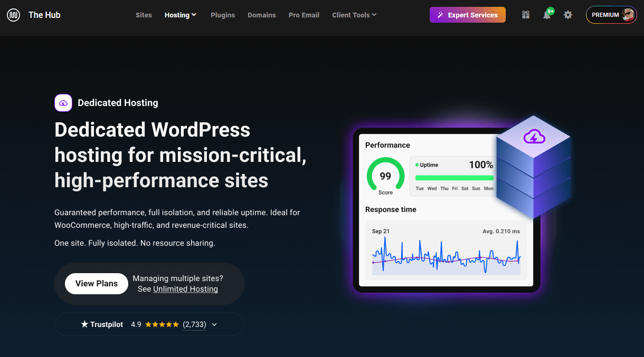The image size is (644, 357).
Task: Click the lightning cloud server cube
Action: point(534,166)
